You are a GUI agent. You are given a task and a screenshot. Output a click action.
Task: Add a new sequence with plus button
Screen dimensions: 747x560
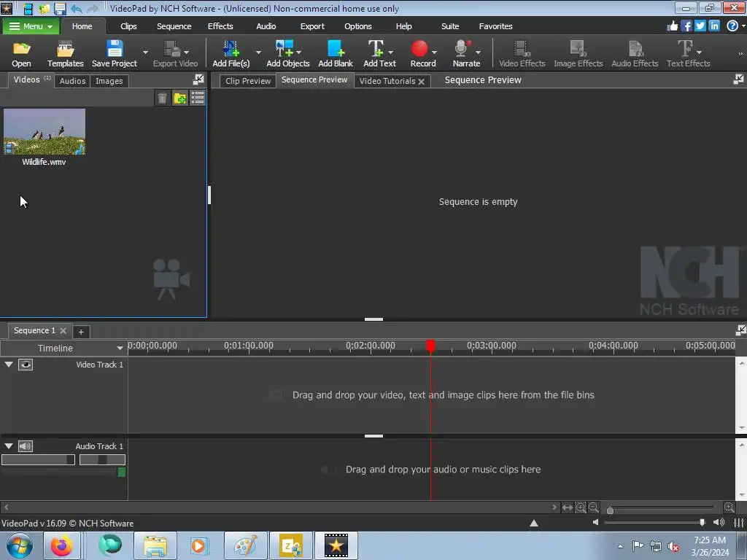pos(81,332)
